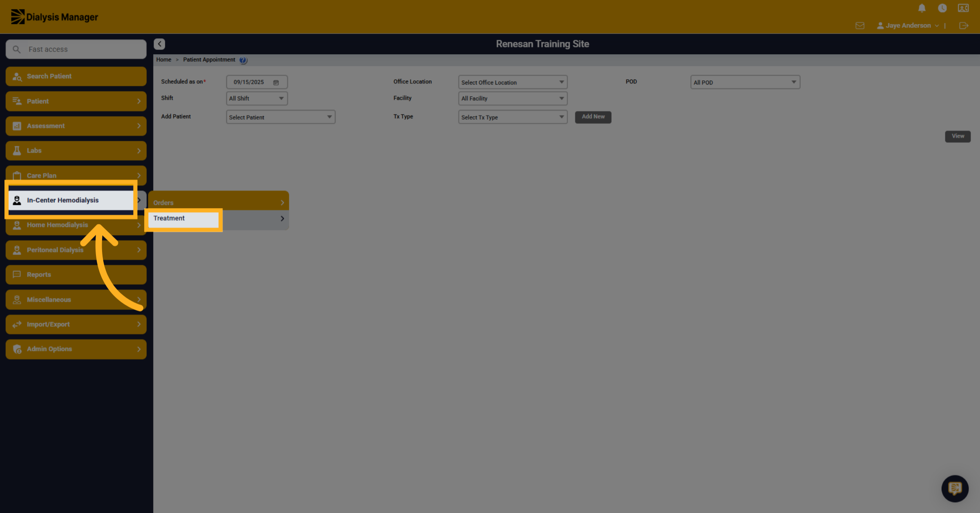Screen dimensions: 980x513
Task: Open the Jaye Anderson user menu
Action: pos(908,26)
